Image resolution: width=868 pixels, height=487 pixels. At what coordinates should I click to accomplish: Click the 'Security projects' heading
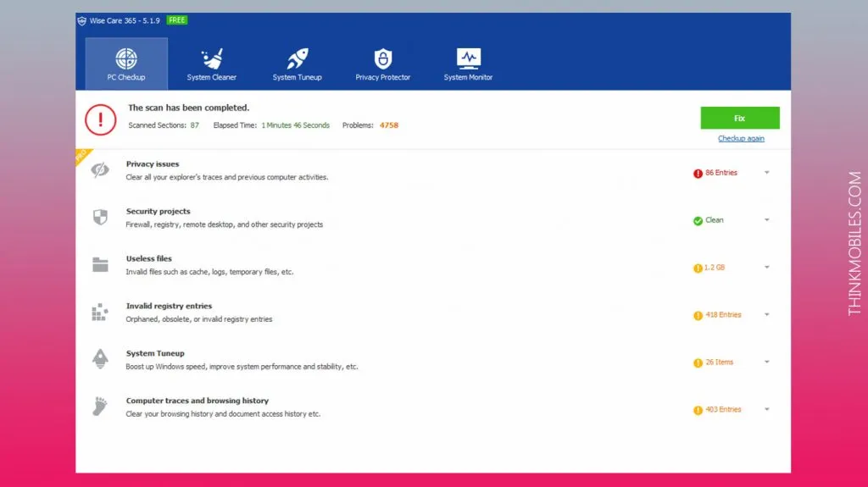tap(158, 212)
